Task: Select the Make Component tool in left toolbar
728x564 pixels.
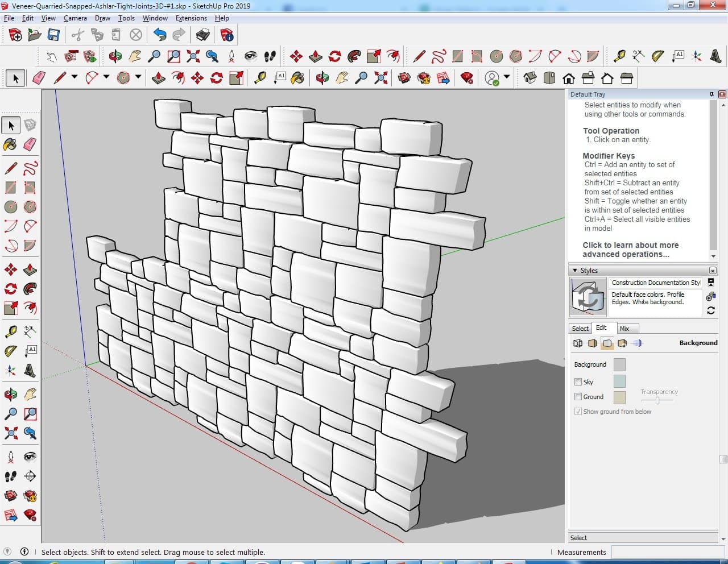Action: 30,125
